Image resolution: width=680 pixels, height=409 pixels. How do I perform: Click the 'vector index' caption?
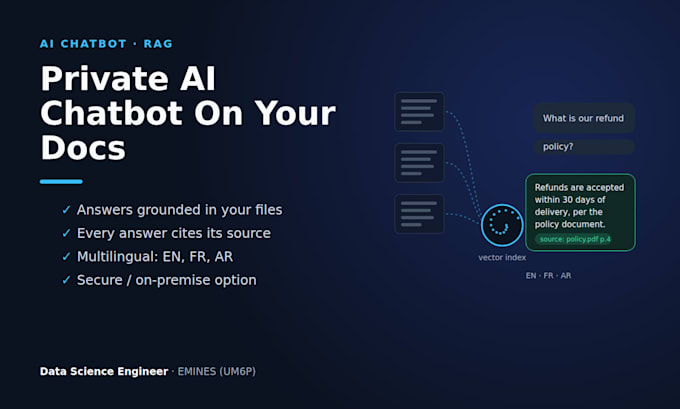tap(502, 257)
